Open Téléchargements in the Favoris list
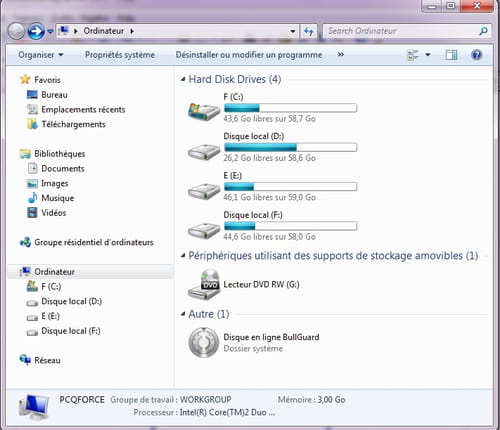This screenshot has height=430, width=500. tap(73, 124)
